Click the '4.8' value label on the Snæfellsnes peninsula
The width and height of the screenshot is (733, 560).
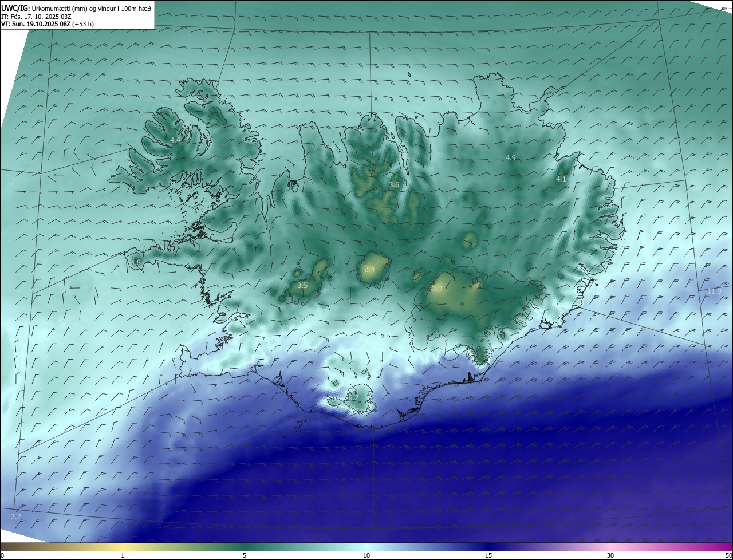coord(136,263)
